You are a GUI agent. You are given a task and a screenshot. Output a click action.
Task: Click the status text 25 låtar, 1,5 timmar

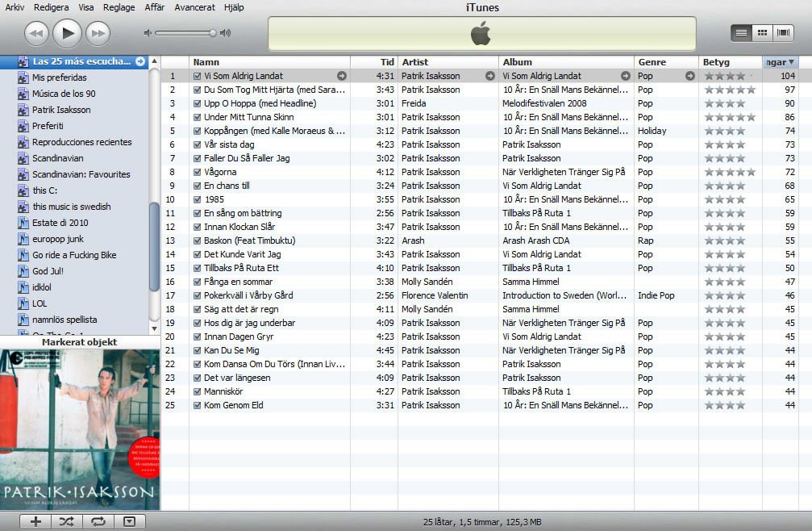click(x=482, y=521)
